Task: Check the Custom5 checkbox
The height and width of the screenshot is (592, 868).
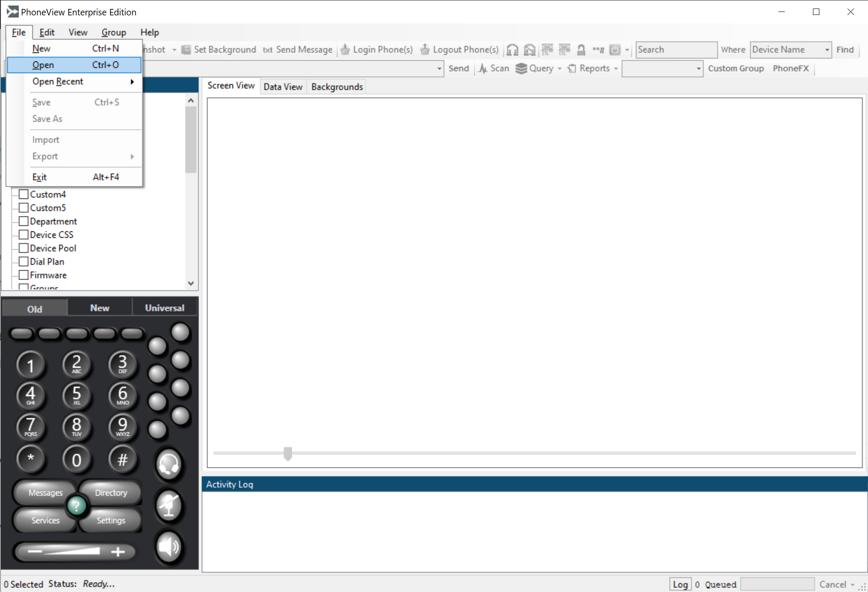Action: (x=24, y=208)
